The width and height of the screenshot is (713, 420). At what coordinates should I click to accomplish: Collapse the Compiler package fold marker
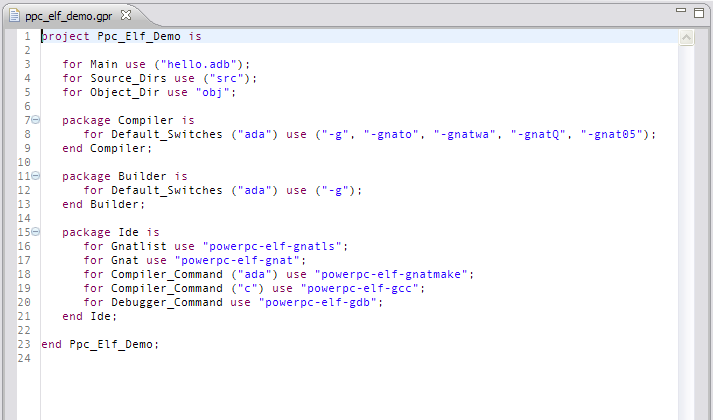[35, 120]
